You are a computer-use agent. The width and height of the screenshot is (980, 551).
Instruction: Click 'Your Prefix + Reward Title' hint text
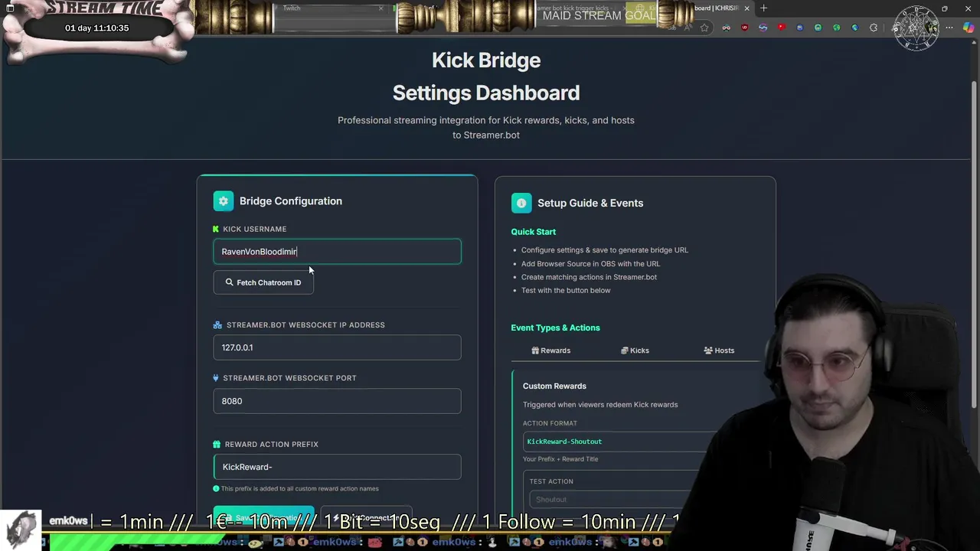click(x=560, y=459)
